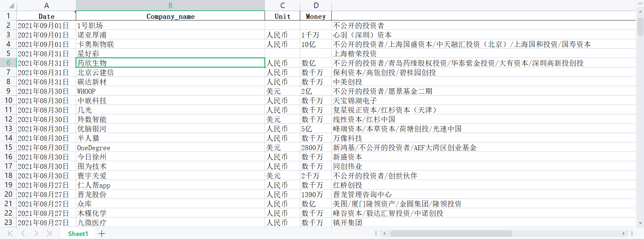Click Unit cell 美元 in WHOOP row

[x=282, y=91]
